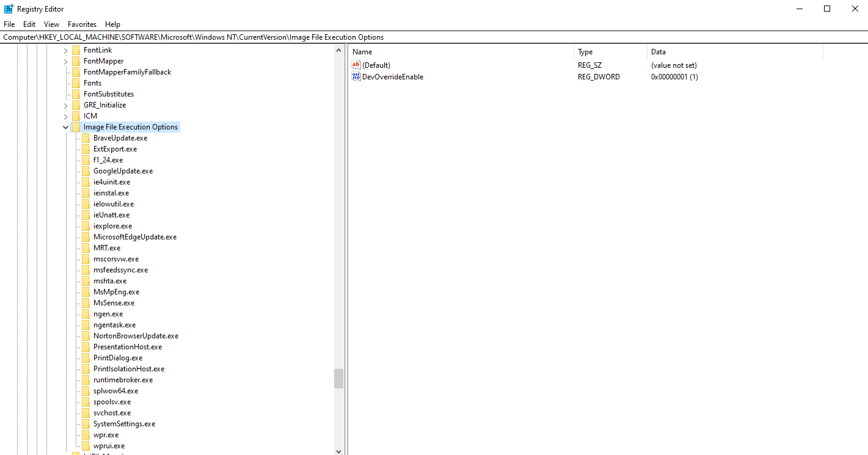Click the folder icon next to iexplore.exe
Viewport: 868px width, 455px height.
coord(86,226)
